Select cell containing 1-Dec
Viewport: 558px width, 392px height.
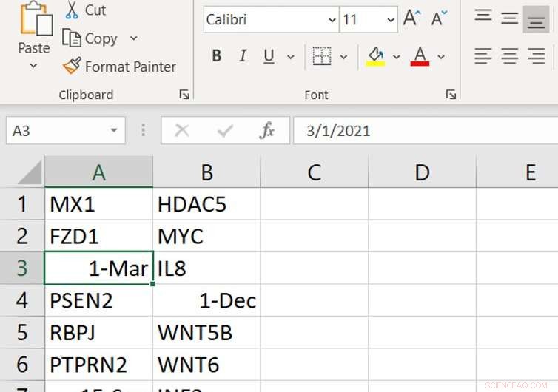coord(206,300)
